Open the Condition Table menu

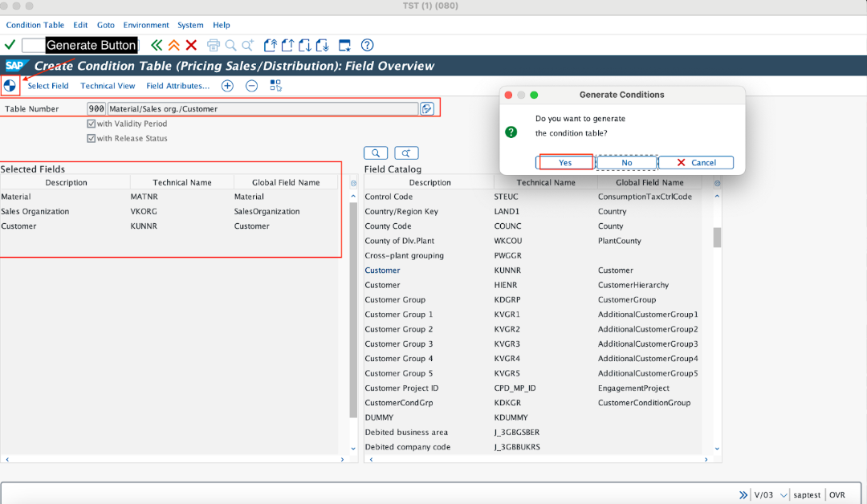[35, 25]
